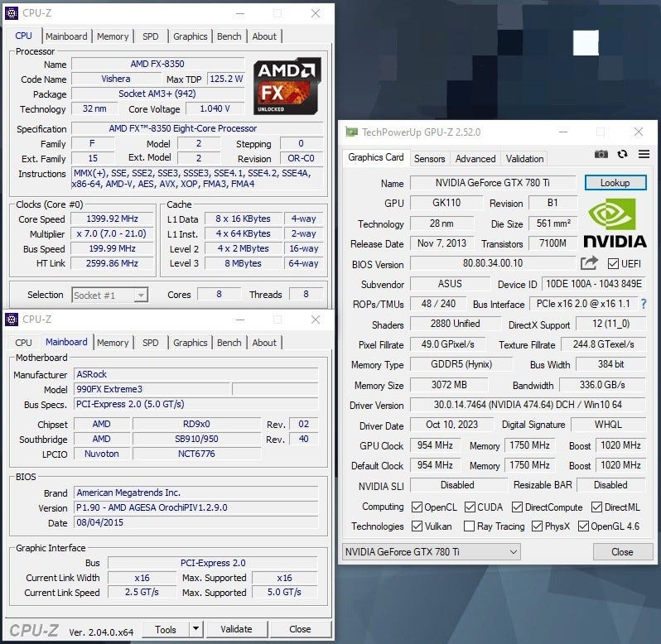Select the Graphics Card tab in GPU-Z

[375, 157]
